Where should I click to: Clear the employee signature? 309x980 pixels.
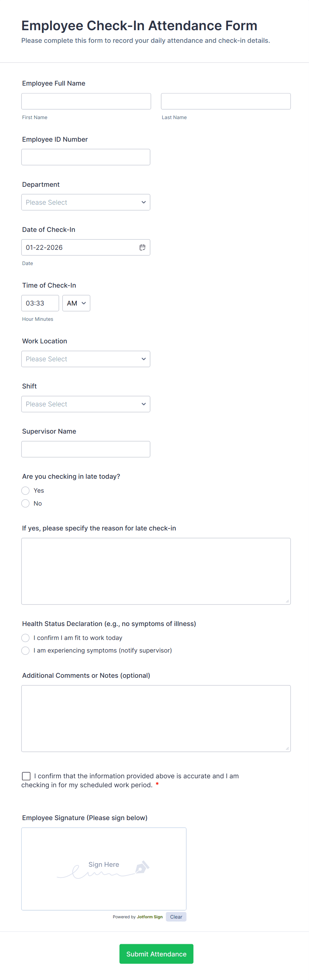pyautogui.click(x=176, y=916)
